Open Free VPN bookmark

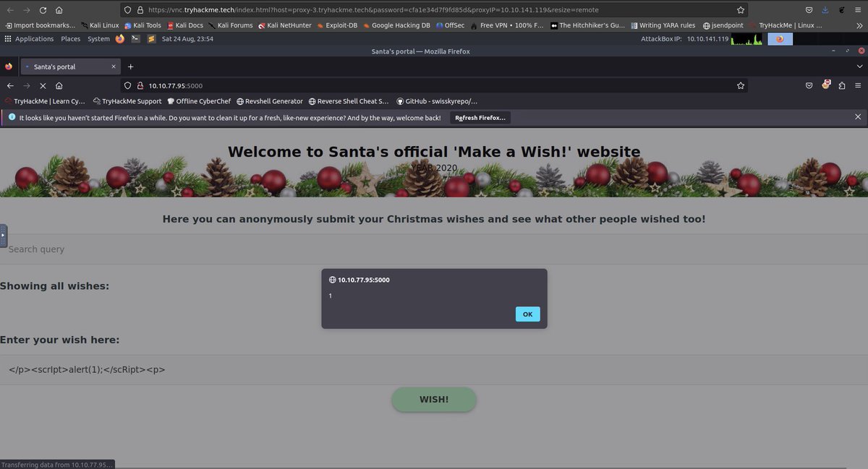coord(508,25)
